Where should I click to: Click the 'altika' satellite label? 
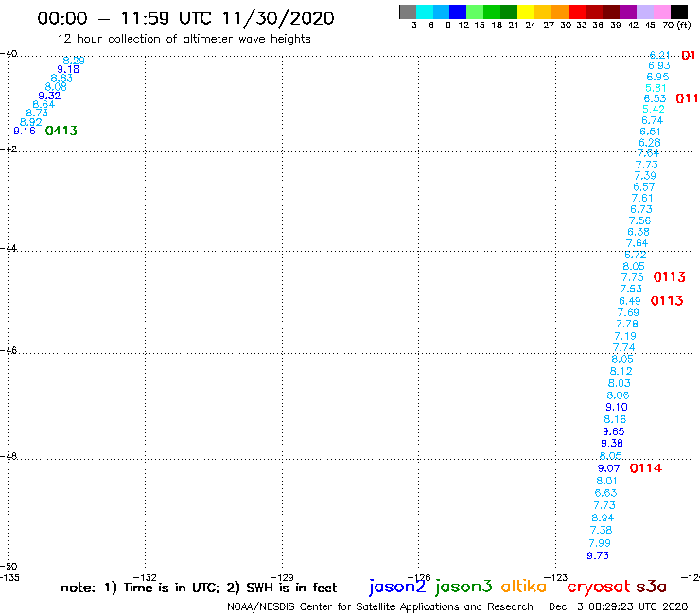pos(523,587)
